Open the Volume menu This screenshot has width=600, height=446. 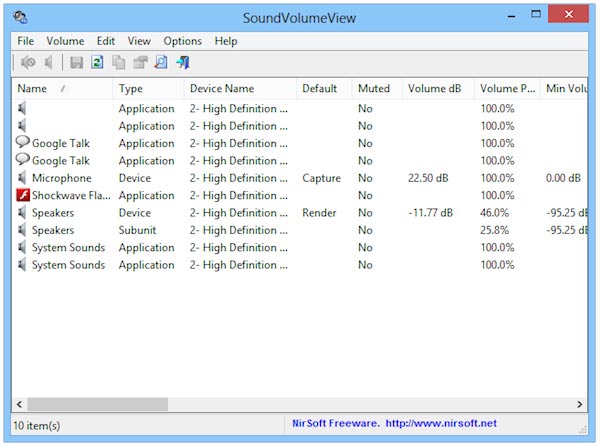65,41
